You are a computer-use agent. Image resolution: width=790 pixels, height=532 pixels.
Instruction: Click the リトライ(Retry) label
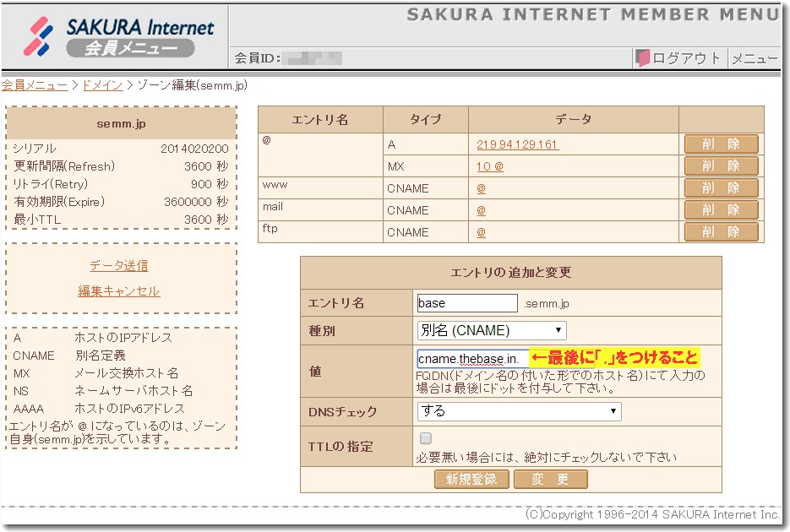point(51,184)
